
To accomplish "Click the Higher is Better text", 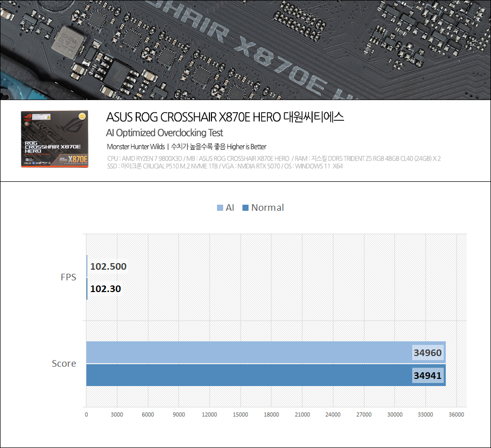I will [247, 147].
